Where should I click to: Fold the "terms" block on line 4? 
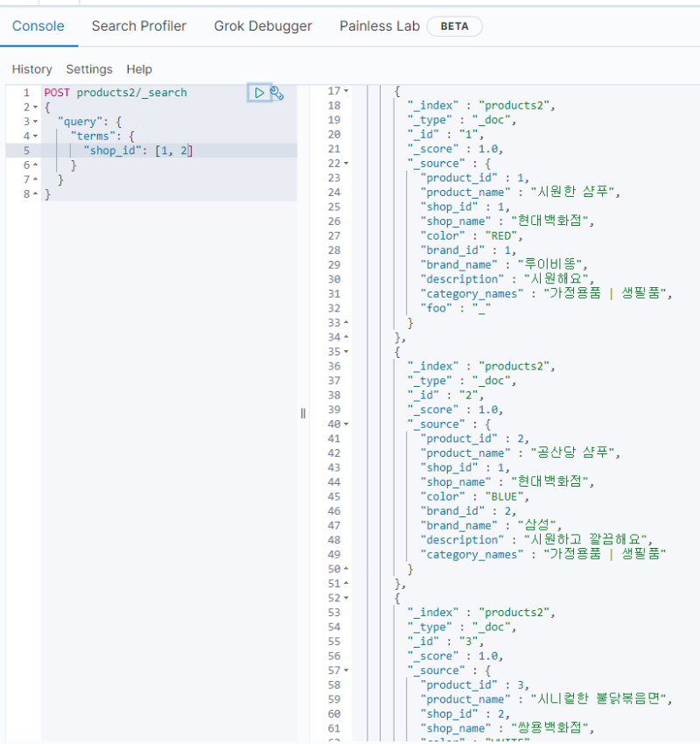tap(34, 136)
